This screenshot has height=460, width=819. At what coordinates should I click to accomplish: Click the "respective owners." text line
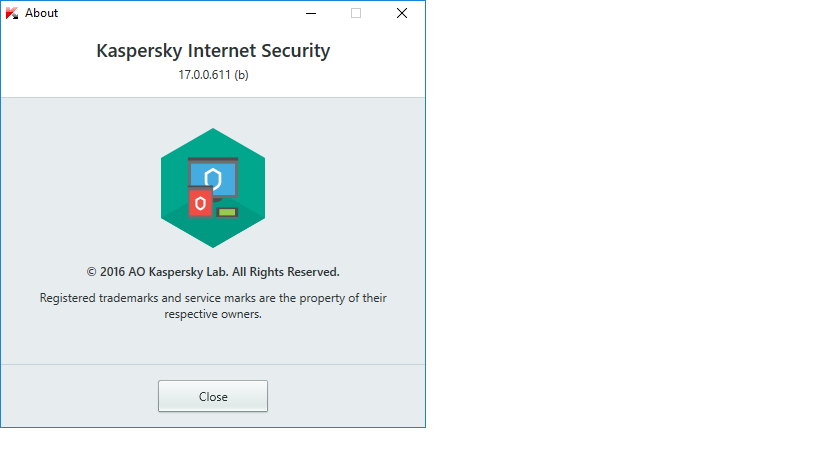click(x=213, y=313)
